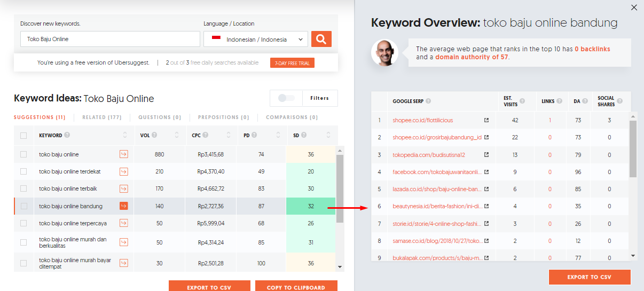Open external link icon for storie.id result
644x291 pixels.
[x=486, y=224]
